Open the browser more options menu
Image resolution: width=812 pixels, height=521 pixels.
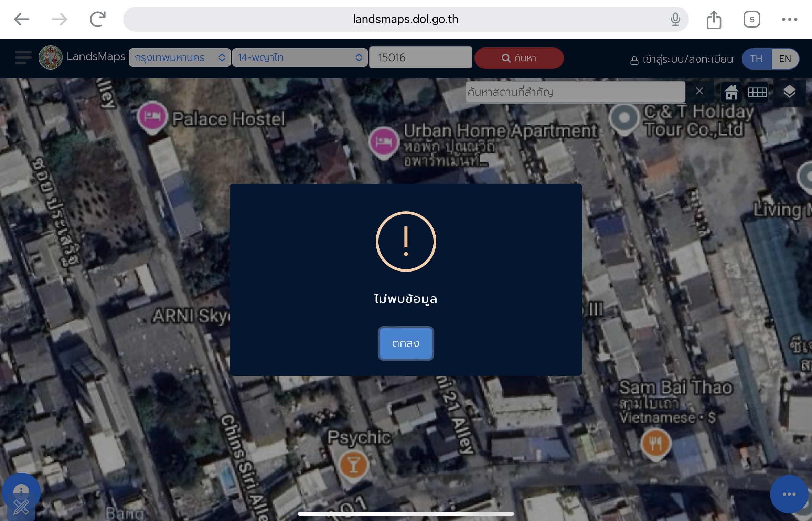tap(789, 20)
